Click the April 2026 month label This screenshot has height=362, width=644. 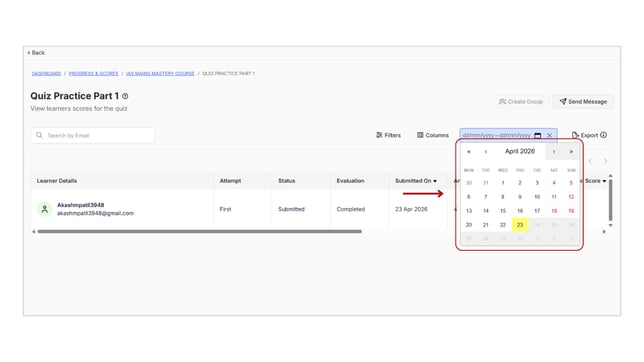pos(520,151)
